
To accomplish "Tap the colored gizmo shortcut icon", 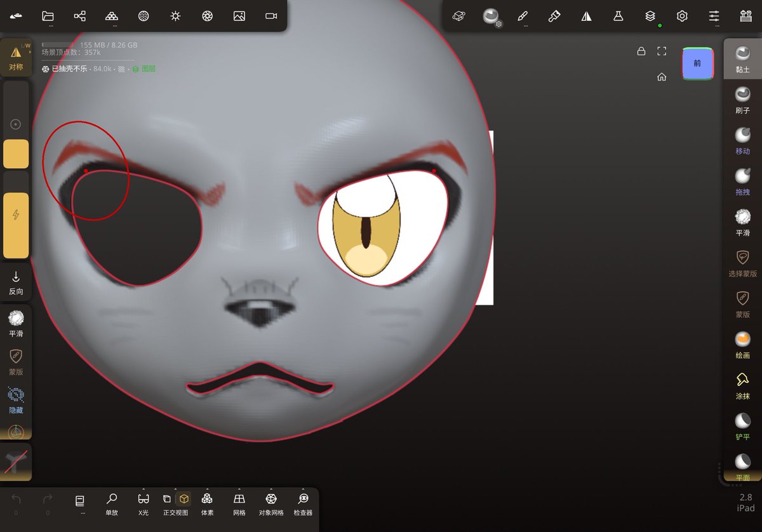I will (x=16, y=432).
